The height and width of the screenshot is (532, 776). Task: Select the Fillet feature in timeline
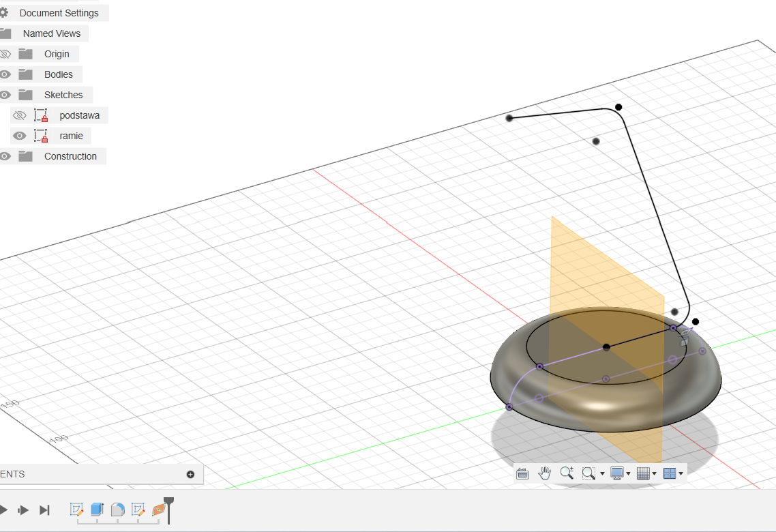(x=118, y=509)
